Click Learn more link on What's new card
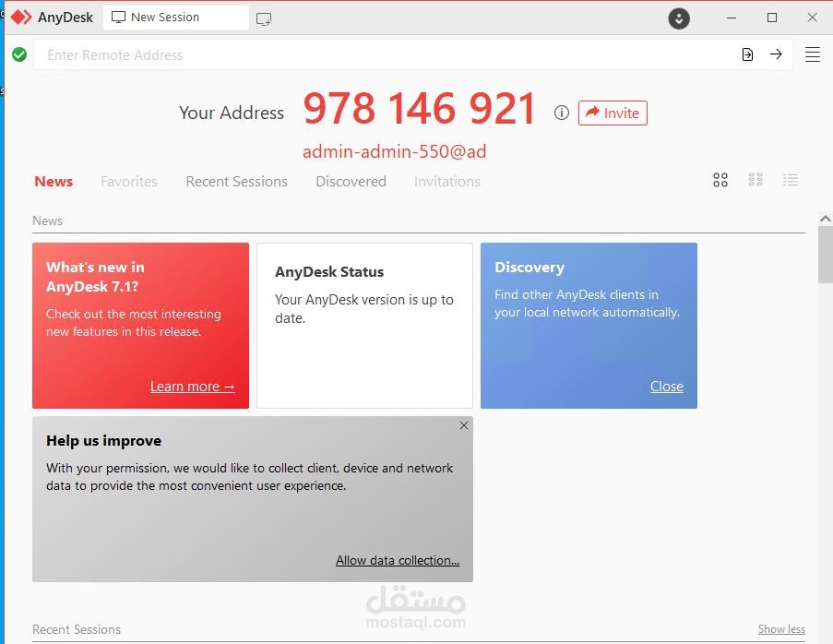833x644 pixels. coord(192,387)
